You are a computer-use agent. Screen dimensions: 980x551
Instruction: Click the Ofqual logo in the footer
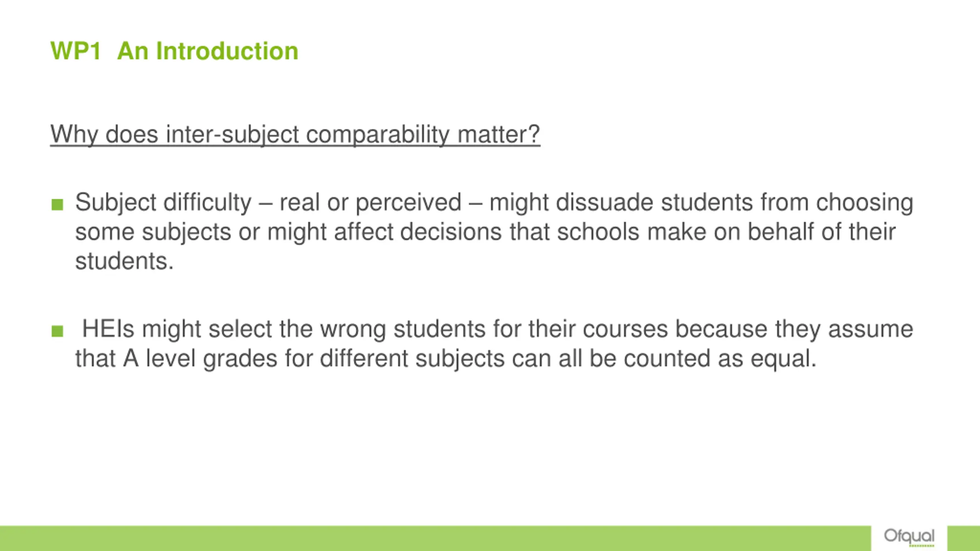coord(909,537)
